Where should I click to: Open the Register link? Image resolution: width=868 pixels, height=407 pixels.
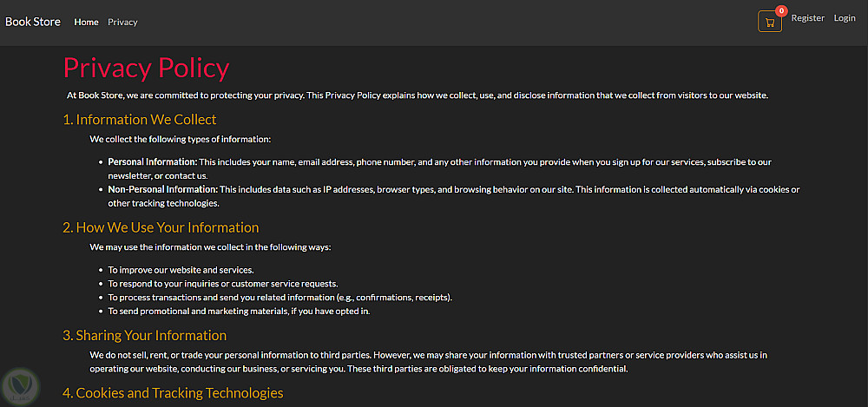[807, 18]
